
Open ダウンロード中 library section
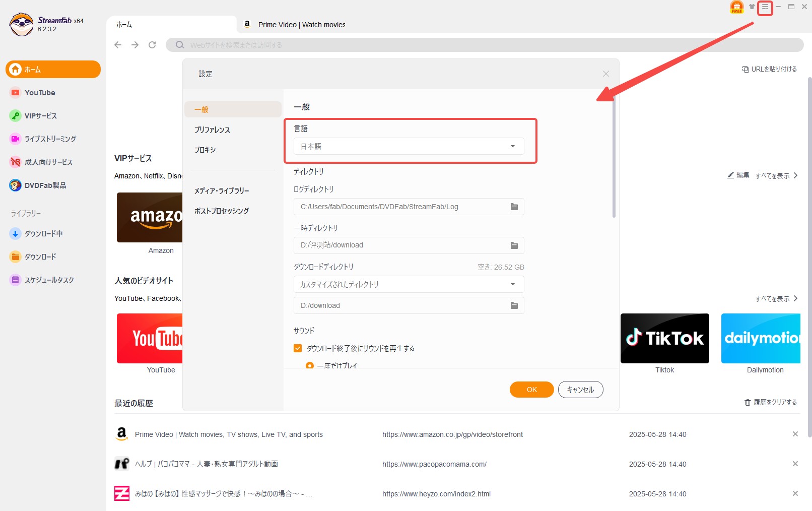coord(53,233)
